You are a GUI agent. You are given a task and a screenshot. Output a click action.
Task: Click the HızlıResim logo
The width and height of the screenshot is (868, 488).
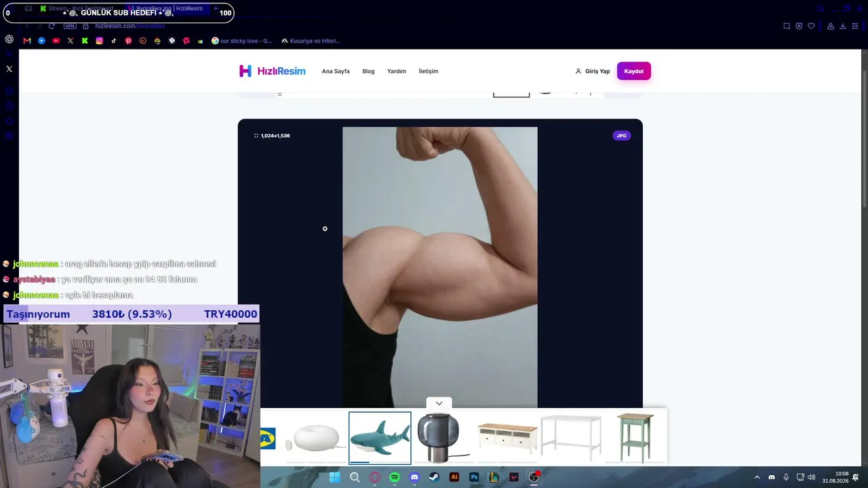coord(273,71)
